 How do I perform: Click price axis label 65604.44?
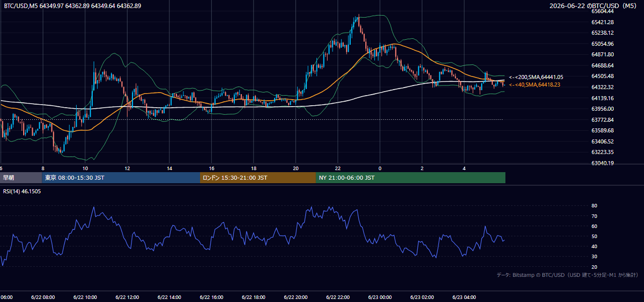(603, 11)
